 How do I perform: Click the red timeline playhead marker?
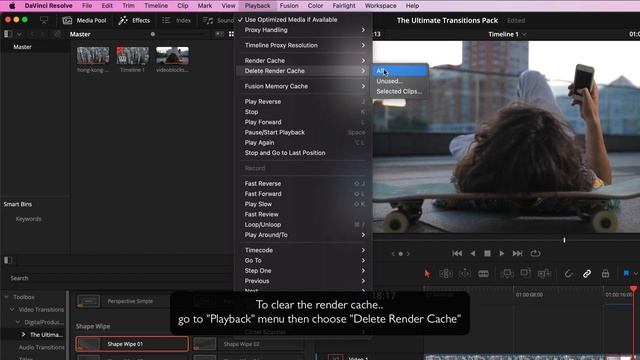[x=633, y=289]
